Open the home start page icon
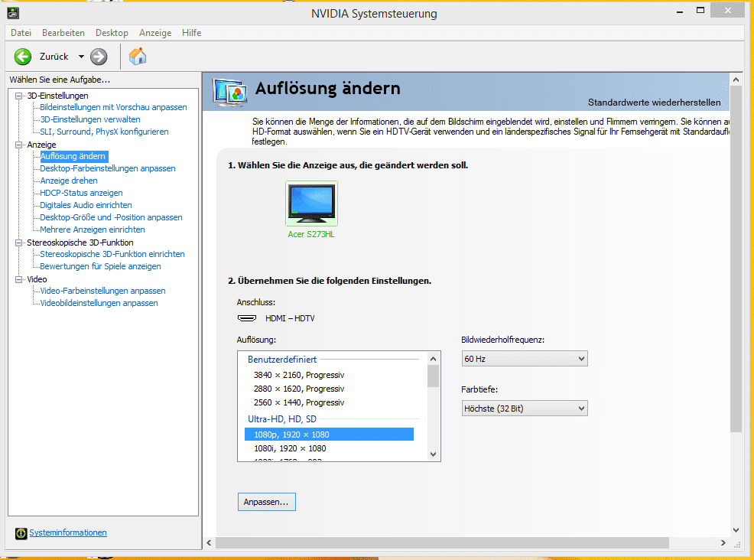The image size is (754, 560). point(138,57)
